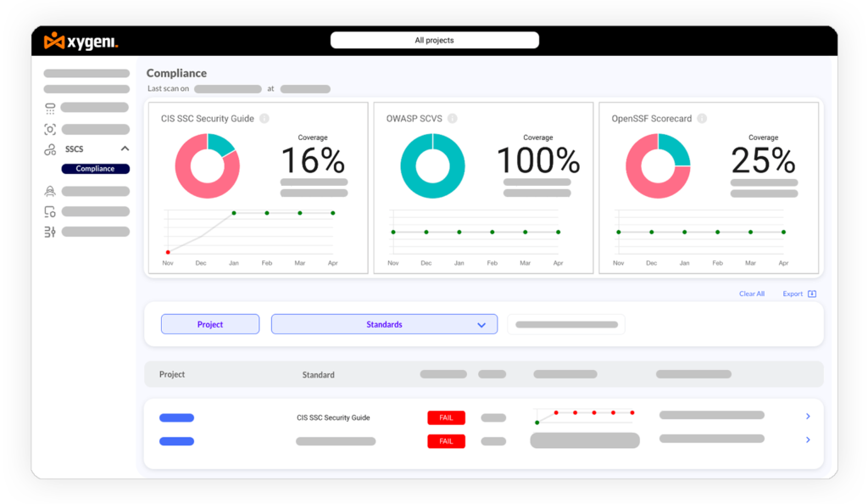868x504 pixels.
Task: Click the Export download icon
Action: 812,294
